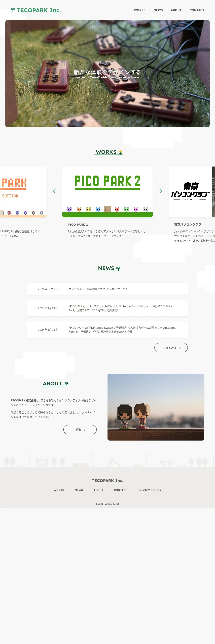Open the Tokyo PC Club card image
The image size is (215, 644).
pyautogui.click(x=192, y=192)
